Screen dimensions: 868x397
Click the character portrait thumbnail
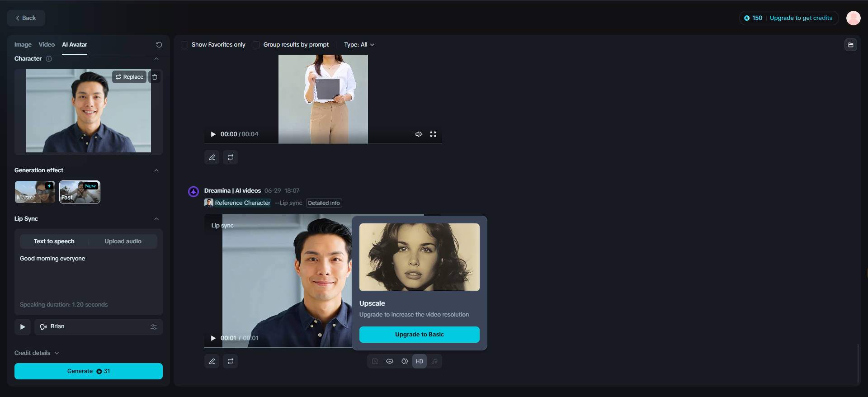89,111
